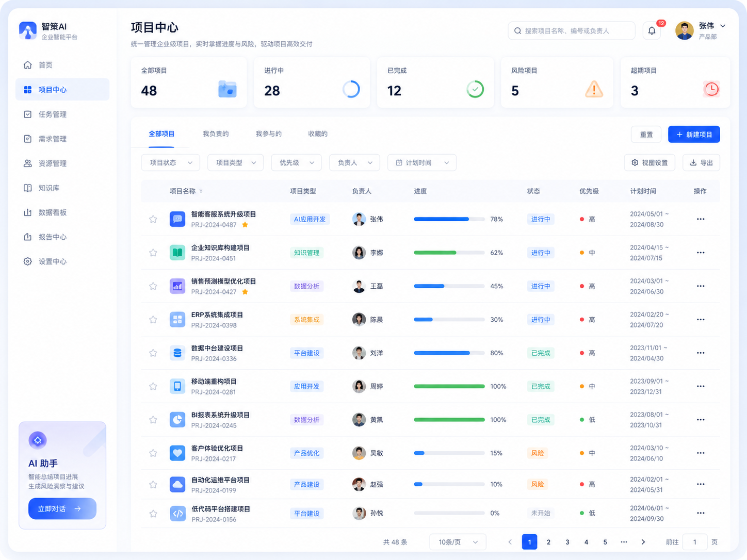Click the 进行中 progress ring icon

coord(351,89)
